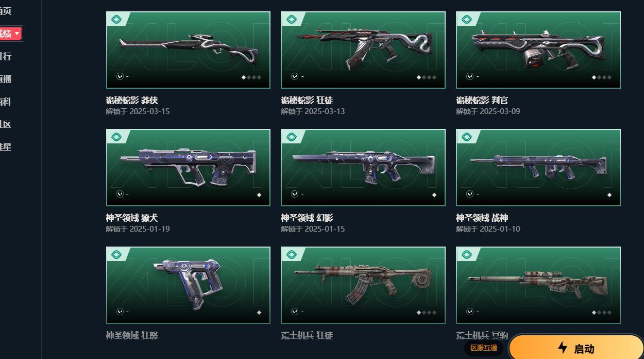Open the 神圣领域 幻影 skin thumbnail
The height and width of the screenshot is (359, 644).
pyautogui.click(x=363, y=168)
